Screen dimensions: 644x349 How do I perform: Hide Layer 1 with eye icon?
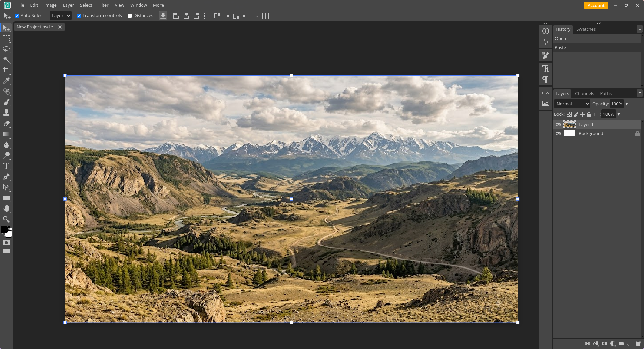pos(558,124)
